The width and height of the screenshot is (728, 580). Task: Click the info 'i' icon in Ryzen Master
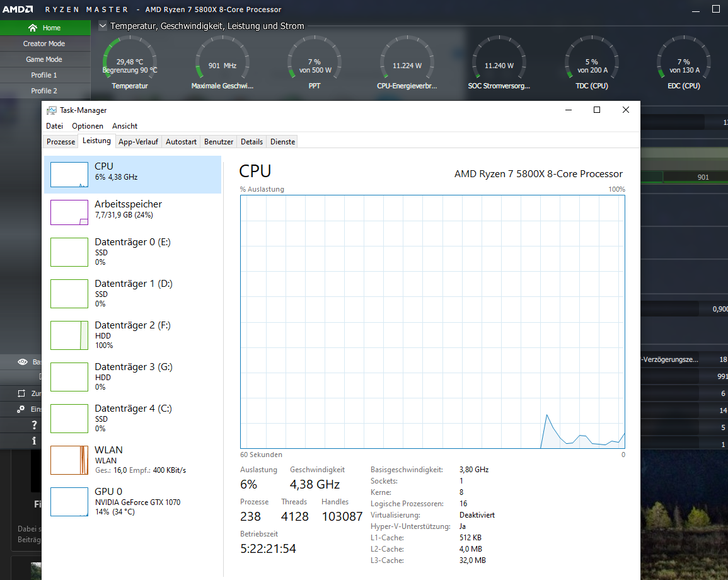point(34,441)
